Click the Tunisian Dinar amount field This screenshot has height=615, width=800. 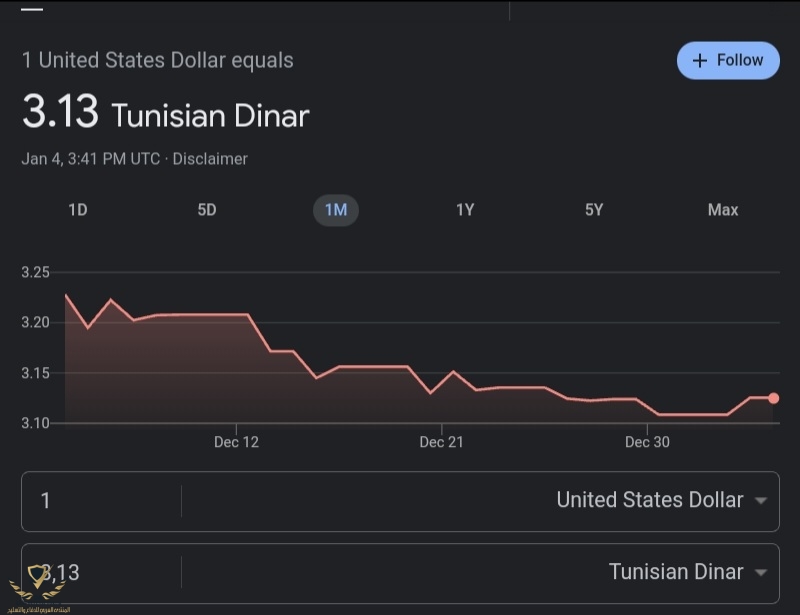click(110, 573)
